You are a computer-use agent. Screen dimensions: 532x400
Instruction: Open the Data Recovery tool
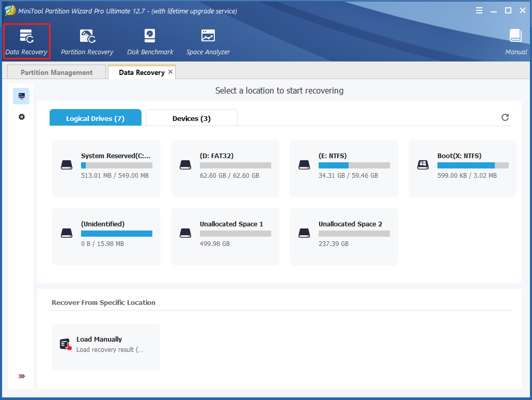[26, 42]
